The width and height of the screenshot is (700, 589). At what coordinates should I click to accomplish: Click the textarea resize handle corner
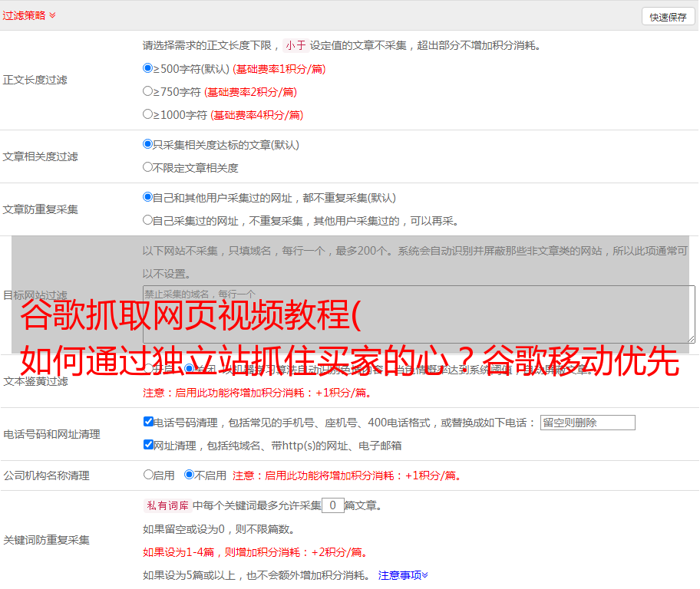[x=691, y=338]
